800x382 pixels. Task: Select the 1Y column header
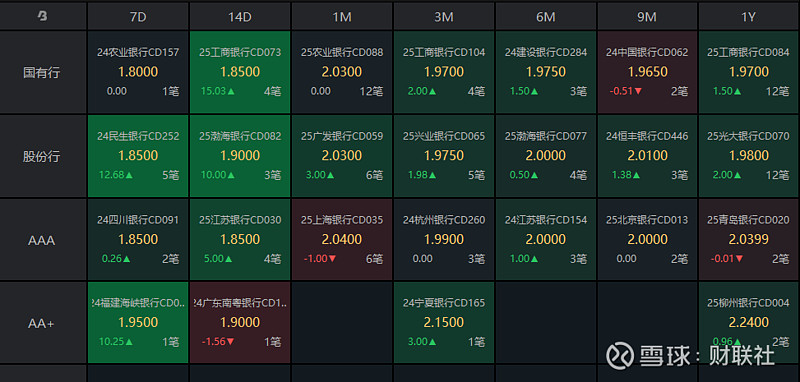coord(749,16)
